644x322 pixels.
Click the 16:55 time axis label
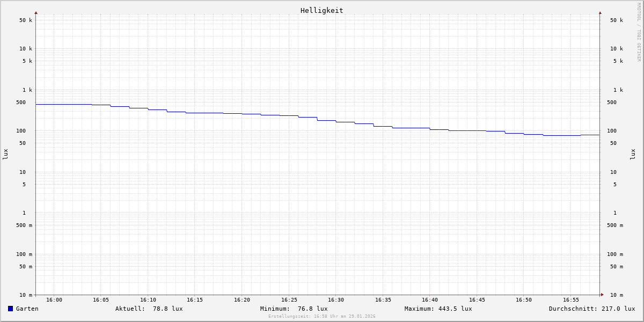pos(571,300)
